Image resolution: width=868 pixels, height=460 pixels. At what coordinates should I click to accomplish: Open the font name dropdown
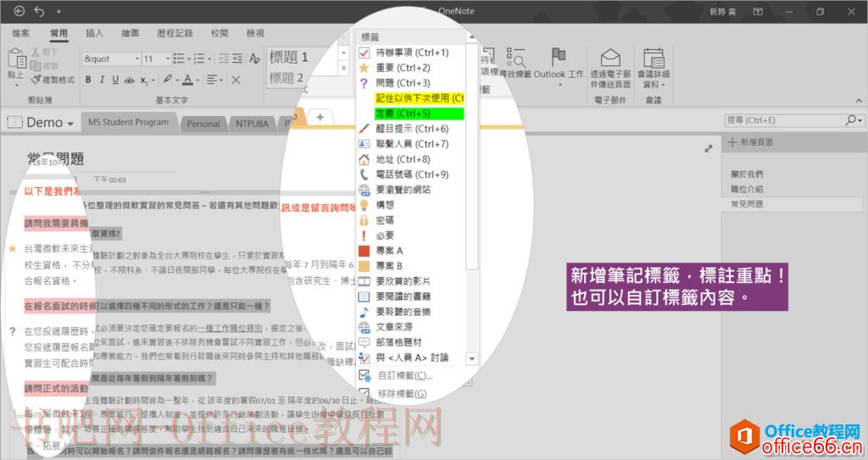[x=137, y=58]
